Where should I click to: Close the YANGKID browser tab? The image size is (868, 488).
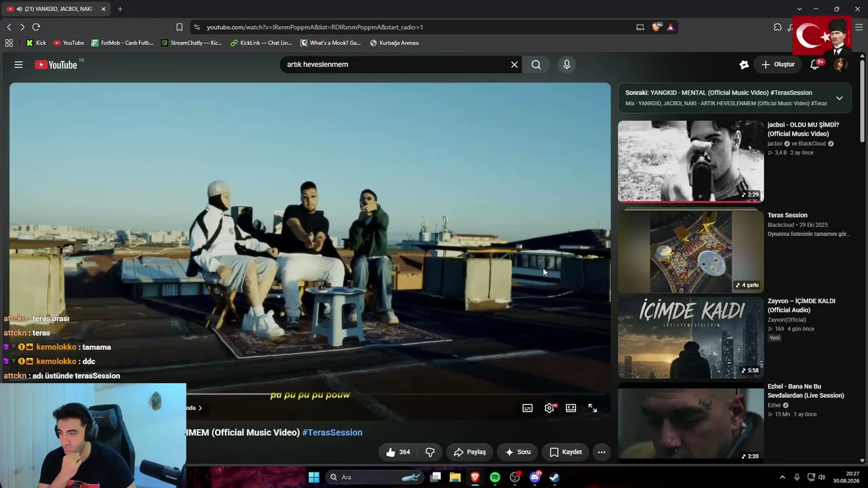point(103,9)
